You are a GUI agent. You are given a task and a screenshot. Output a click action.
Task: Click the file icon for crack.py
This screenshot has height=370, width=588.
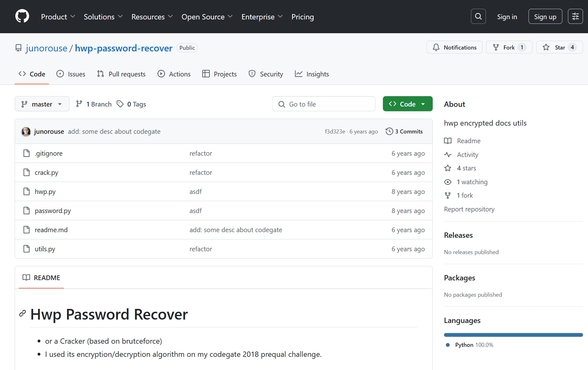click(27, 172)
